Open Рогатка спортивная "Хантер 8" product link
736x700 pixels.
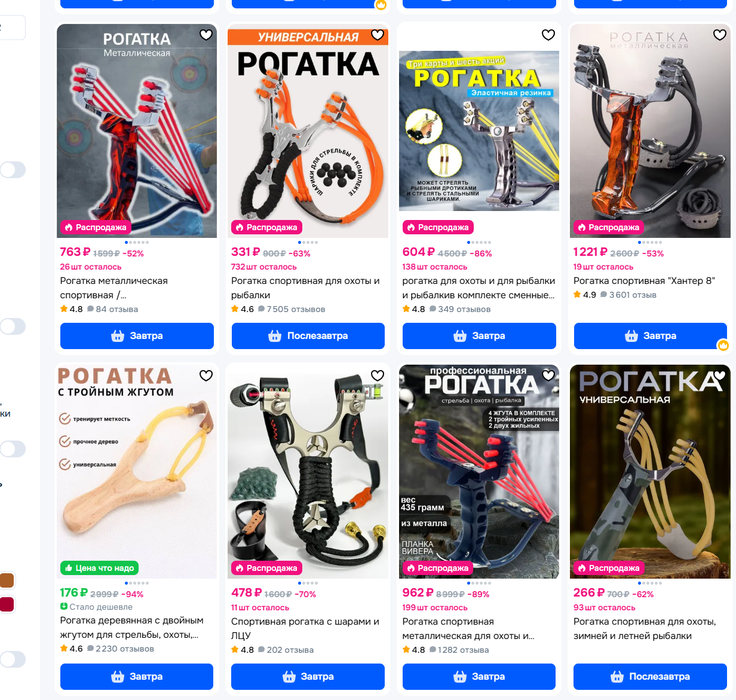[x=644, y=281]
